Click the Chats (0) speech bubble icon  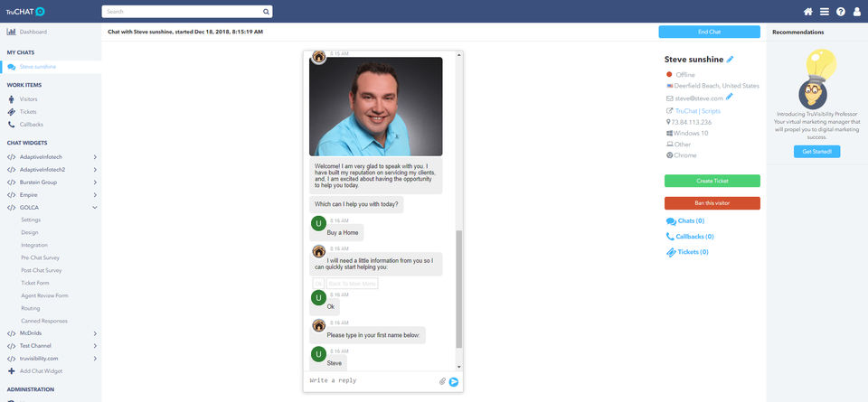671,221
